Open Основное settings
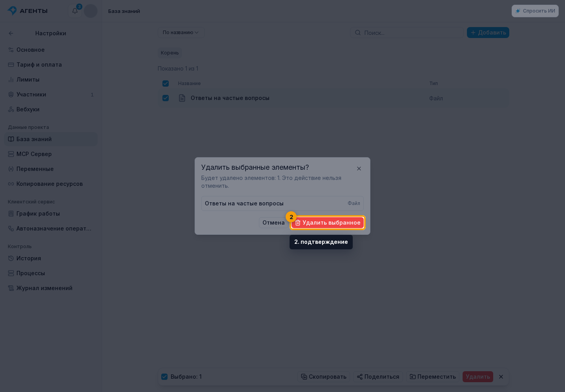 (x=51, y=50)
